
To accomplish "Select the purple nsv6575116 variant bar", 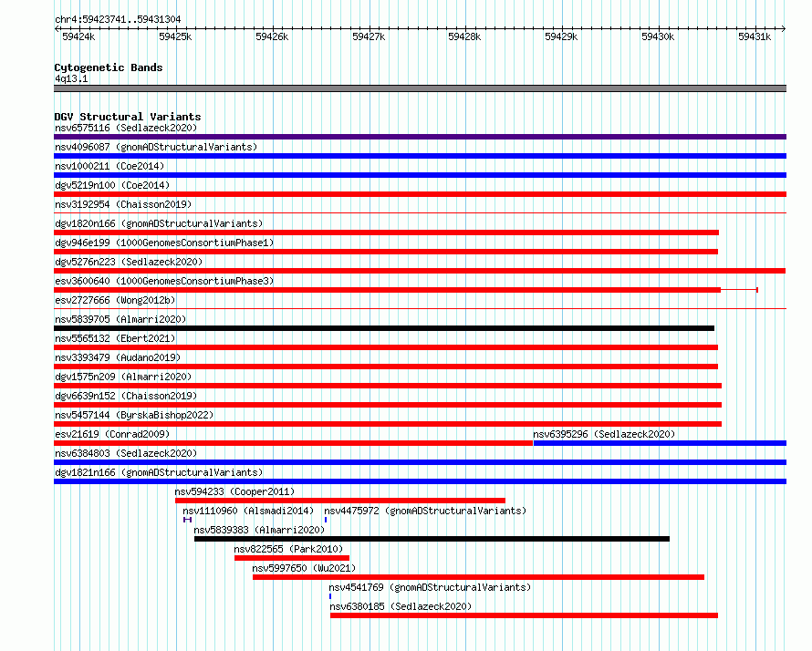I will (420, 137).
